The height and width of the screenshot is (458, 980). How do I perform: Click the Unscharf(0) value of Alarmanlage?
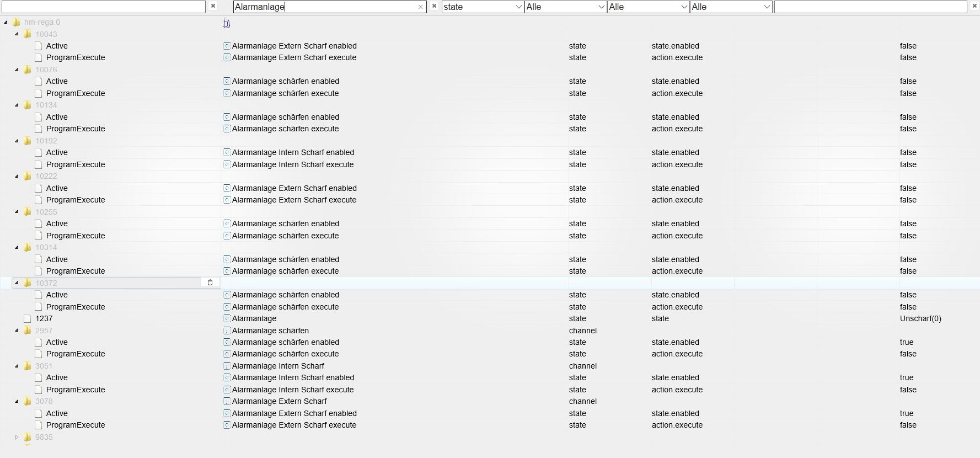(920, 318)
